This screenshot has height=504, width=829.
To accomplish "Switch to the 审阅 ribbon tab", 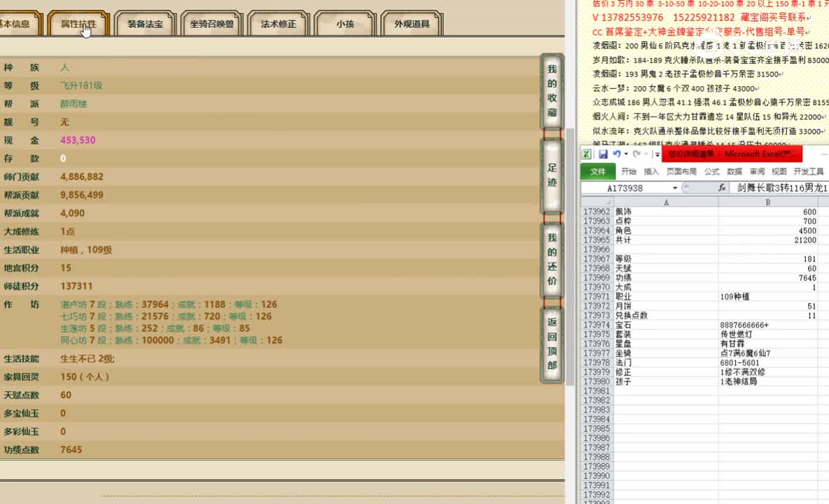I will 757,171.
